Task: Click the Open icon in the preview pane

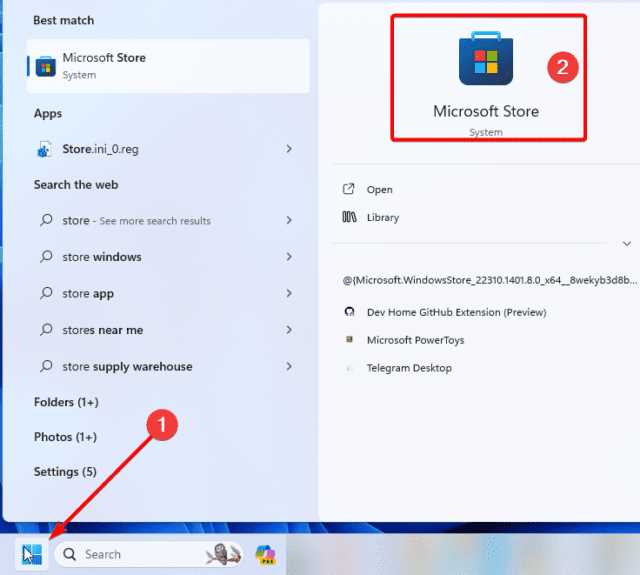Action: [x=349, y=189]
